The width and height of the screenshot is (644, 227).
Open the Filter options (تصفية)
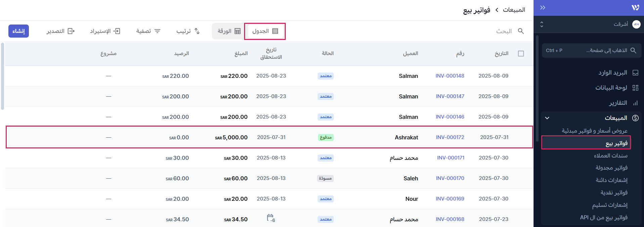148,31
